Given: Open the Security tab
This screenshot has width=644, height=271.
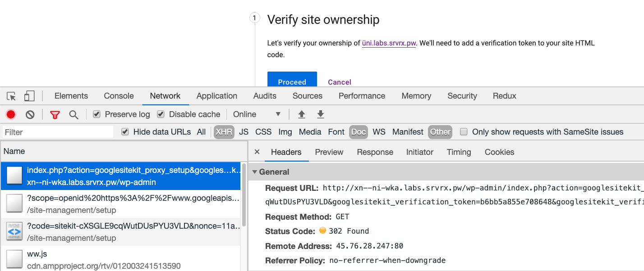Looking at the screenshot, I should coord(462,96).
